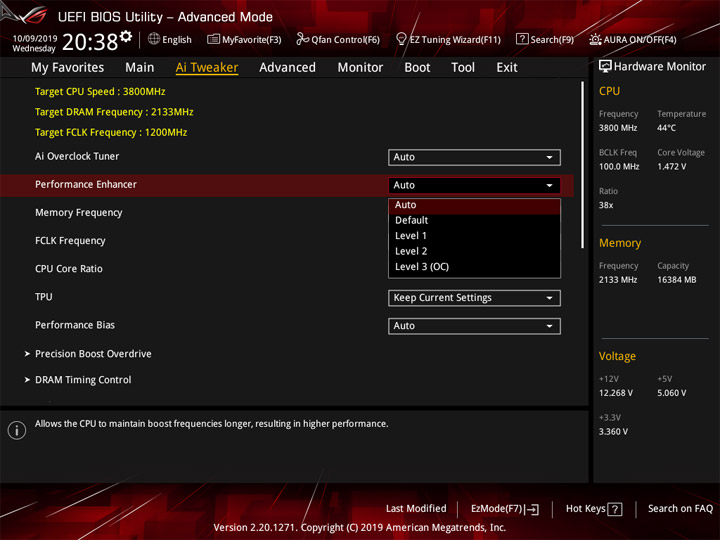Screen dimensions: 720x540
Task: Open Hot Keys help
Action: (594, 509)
